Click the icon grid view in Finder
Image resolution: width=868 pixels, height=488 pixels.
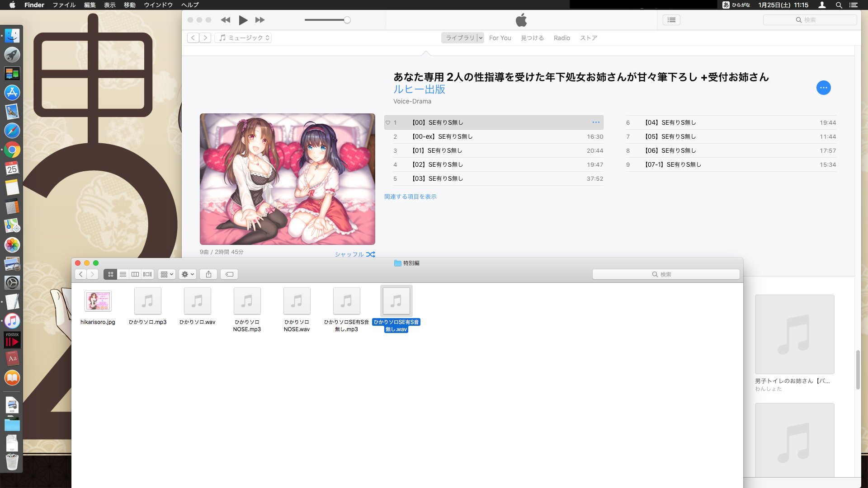tap(110, 274)
